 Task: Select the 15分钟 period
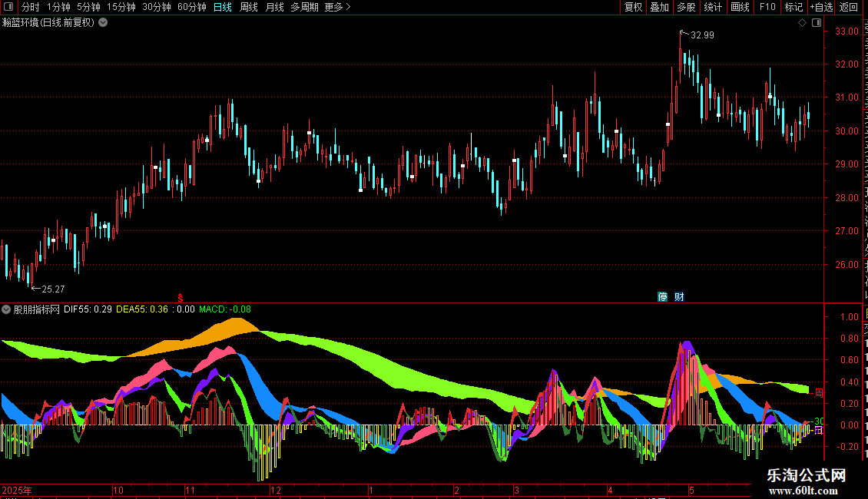point(121,7)
